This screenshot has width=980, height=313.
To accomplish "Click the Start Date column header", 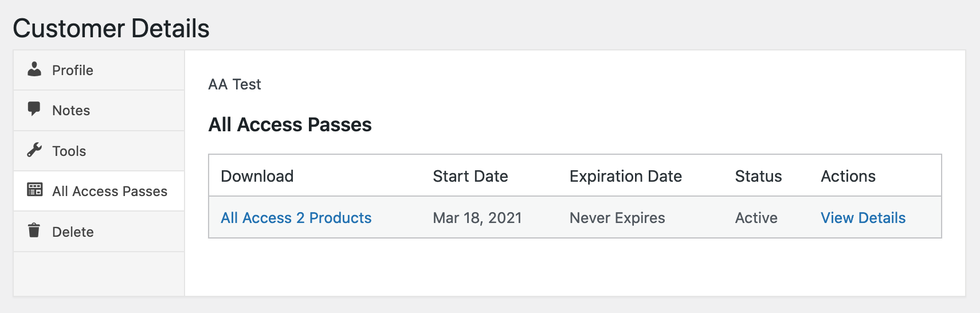I will (470, 176).
